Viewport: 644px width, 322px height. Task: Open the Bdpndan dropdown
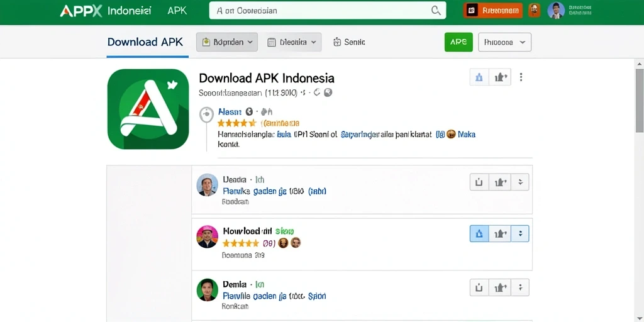(x=226, y=42)
